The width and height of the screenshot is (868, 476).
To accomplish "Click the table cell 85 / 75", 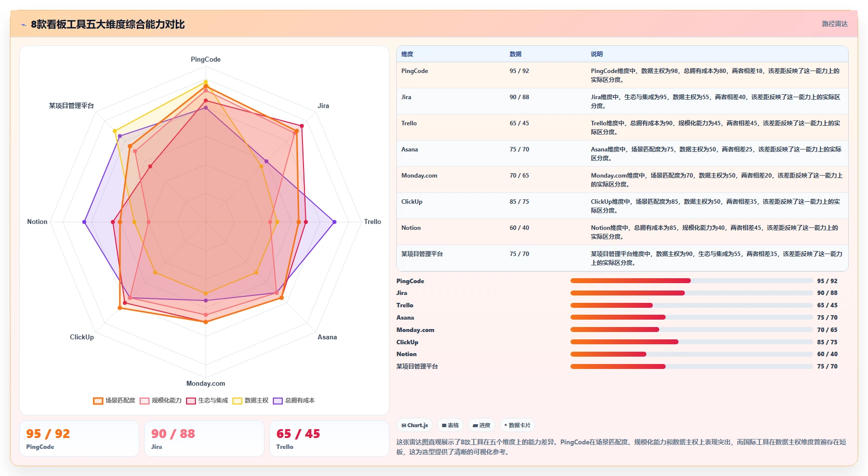I will (x=519, y=202).
